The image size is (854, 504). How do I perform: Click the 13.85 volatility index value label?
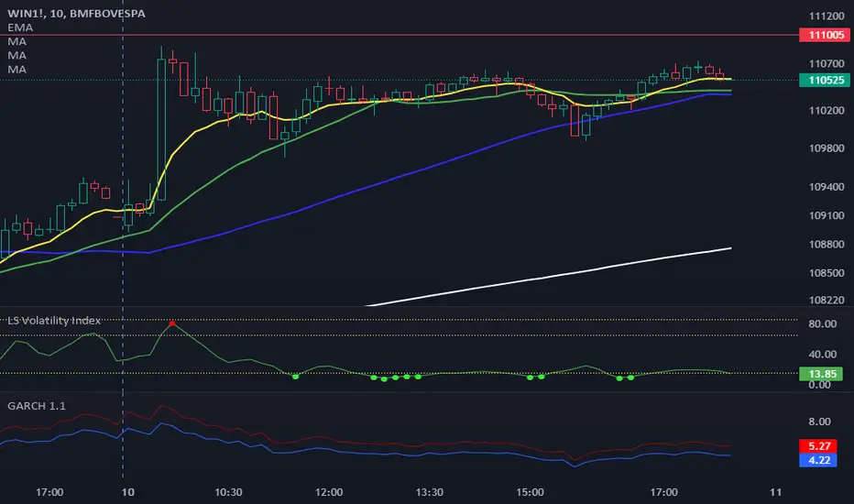[x=821, y=374]
